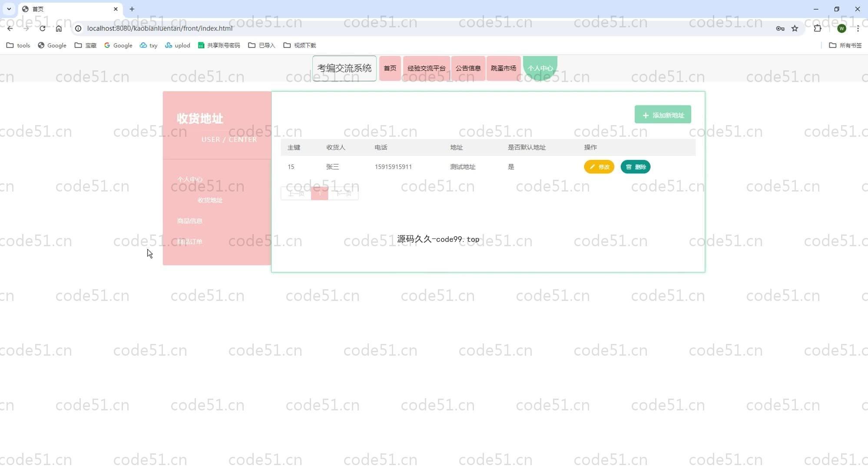The height and width of the screenshot is (469, 868).
Task: Click the default address value 是
Action: (x=511, y=167)
